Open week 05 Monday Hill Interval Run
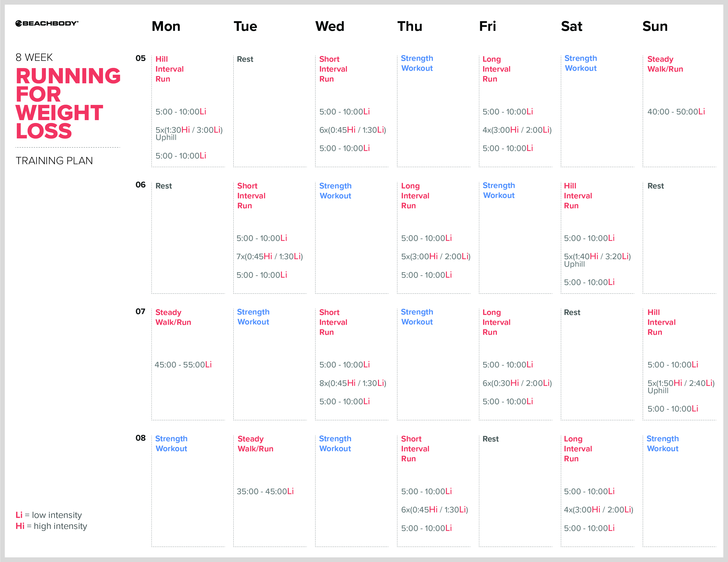This screenshot has width=728, height=562. (169, 69)
